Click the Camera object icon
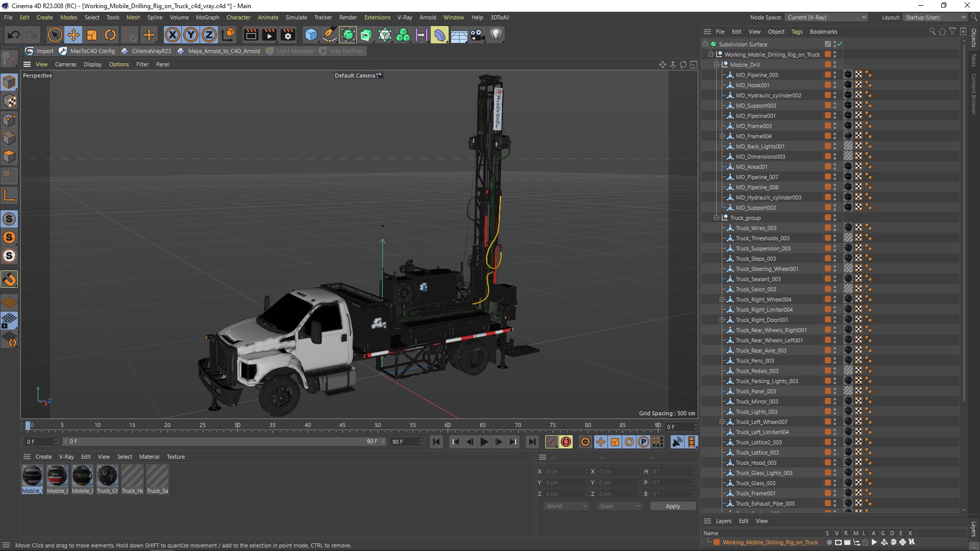 [x=477, y=35]
